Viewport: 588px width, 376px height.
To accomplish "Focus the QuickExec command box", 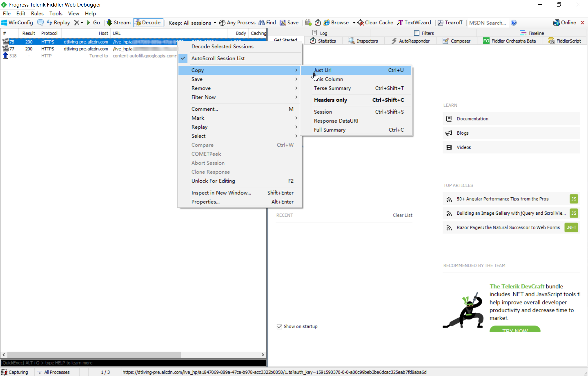I will [x=133, y=363].
